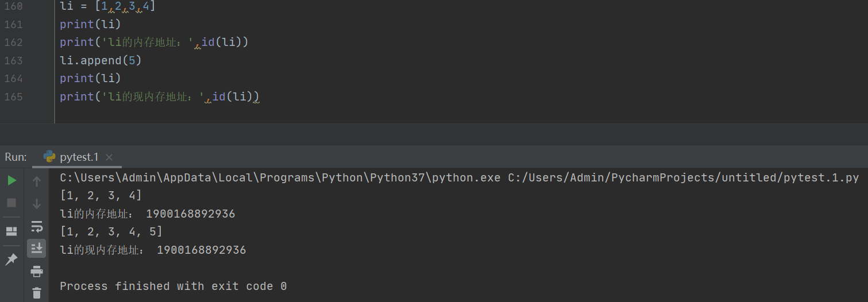Click the 'Run:' panel label
Screen dimensions: 868x302
(x=16, y=157)
